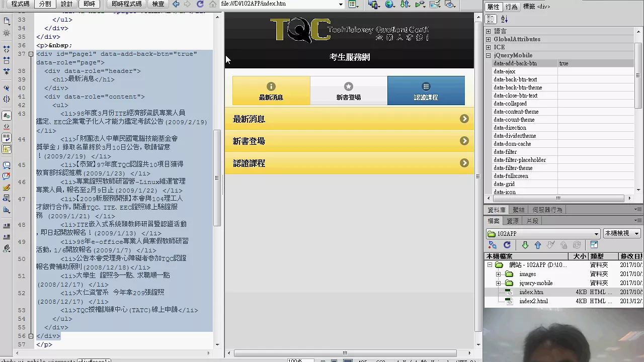
Task: Show attributes in alphabetical list view icon
Action: click(x=504, y=19)
